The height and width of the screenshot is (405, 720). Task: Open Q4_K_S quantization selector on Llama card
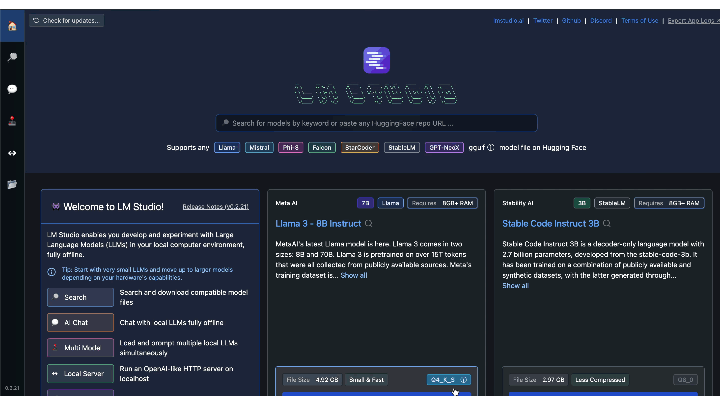click(x=448, y=380)
